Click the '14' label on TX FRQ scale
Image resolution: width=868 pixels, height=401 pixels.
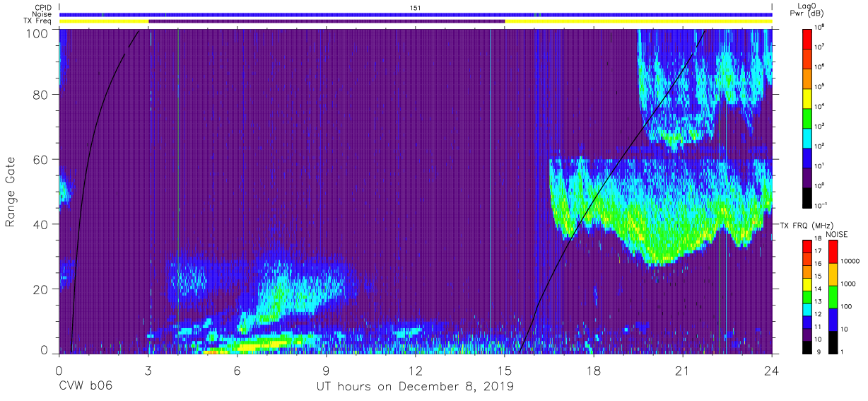click(819, 289)
